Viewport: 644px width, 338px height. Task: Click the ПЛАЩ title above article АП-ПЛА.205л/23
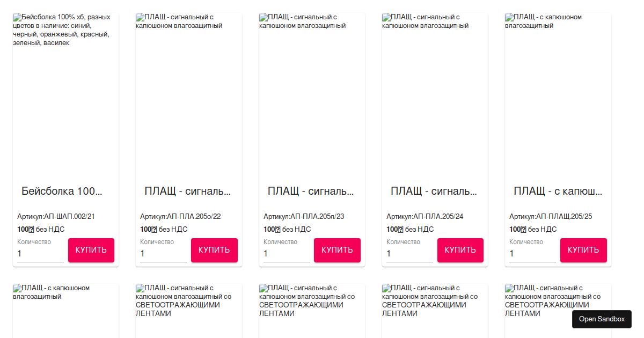tap(311, 191)
